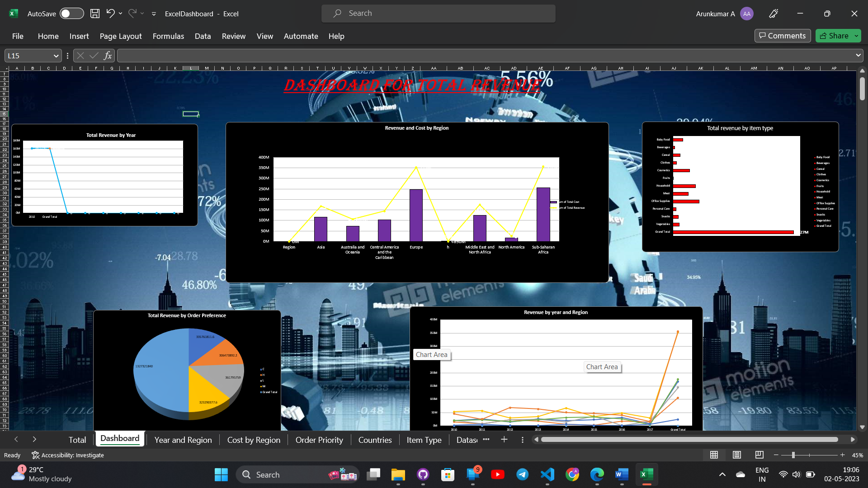The height and width of the screenshot is (488, 868).
Task: Add a new sheet with plus icon
Action: (x=504, y=440)
